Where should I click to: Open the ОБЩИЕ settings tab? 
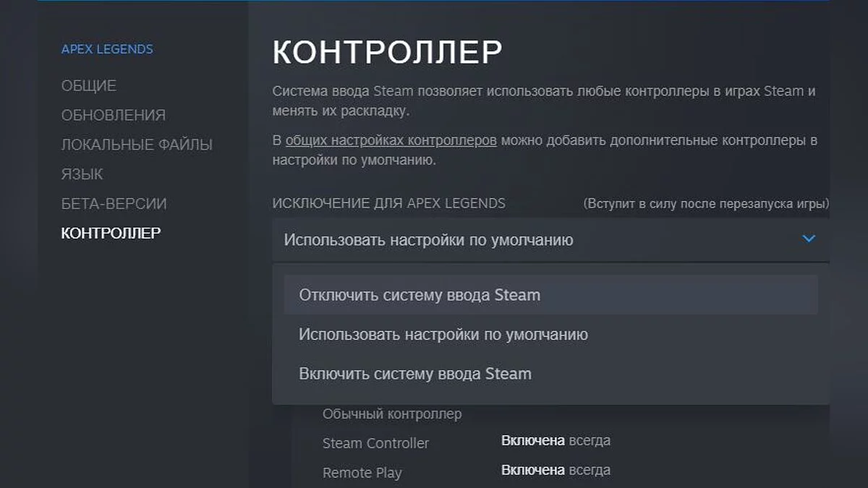pos(88,85)
